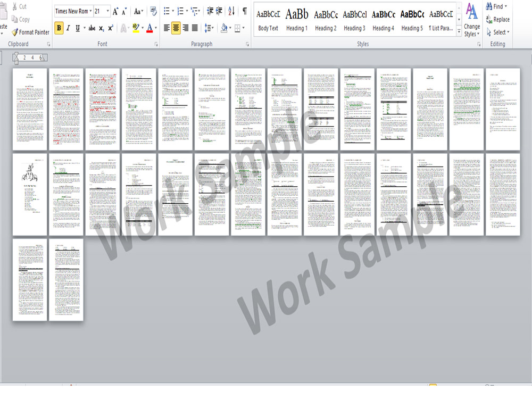The width and height of the screenshot is (532, 399).
Task: Open the Find tool
Action: point(496,6)
